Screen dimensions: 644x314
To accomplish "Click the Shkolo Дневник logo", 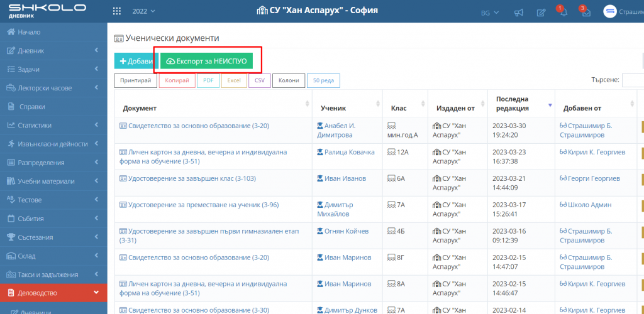I will (x=47, y=11).
